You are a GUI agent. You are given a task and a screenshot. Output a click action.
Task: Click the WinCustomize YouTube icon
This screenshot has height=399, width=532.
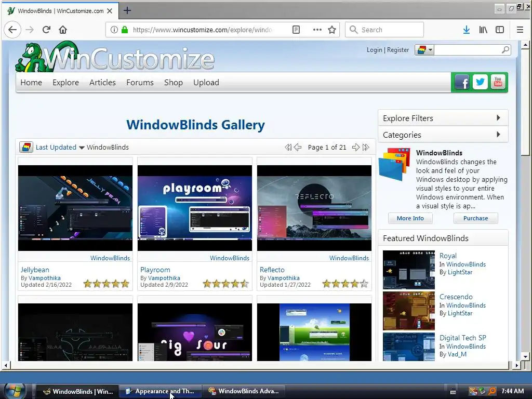point(498,82)
